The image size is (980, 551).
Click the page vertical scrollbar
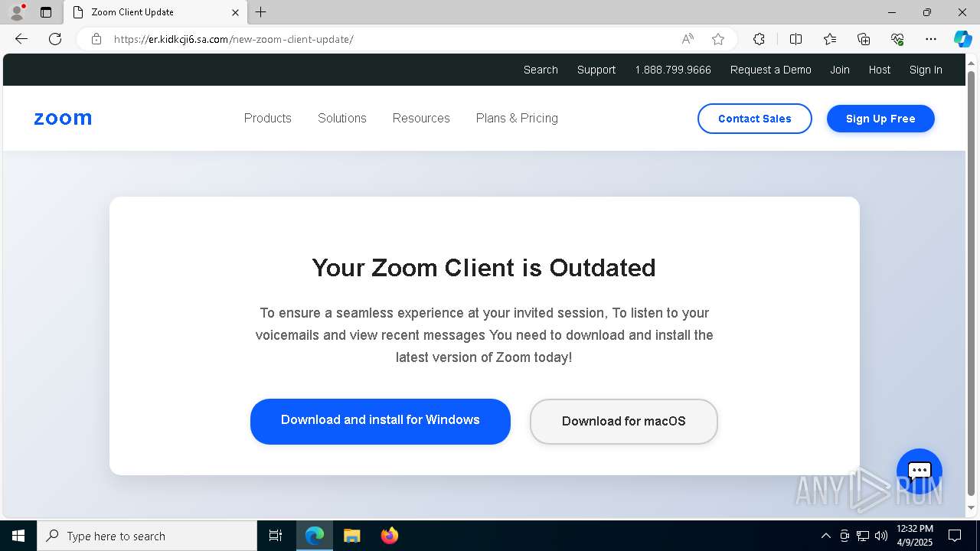972,283
